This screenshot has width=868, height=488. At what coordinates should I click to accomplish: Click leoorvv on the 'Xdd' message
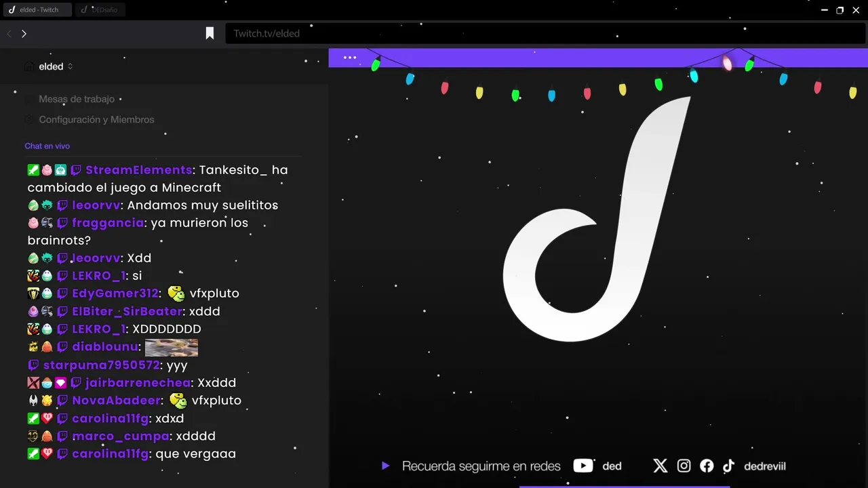point(96,258)
